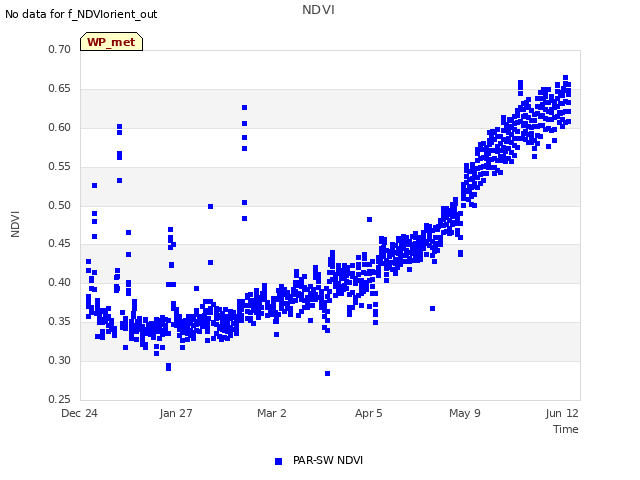Click the chart title NDVI at the top

[x=318, y=10]
